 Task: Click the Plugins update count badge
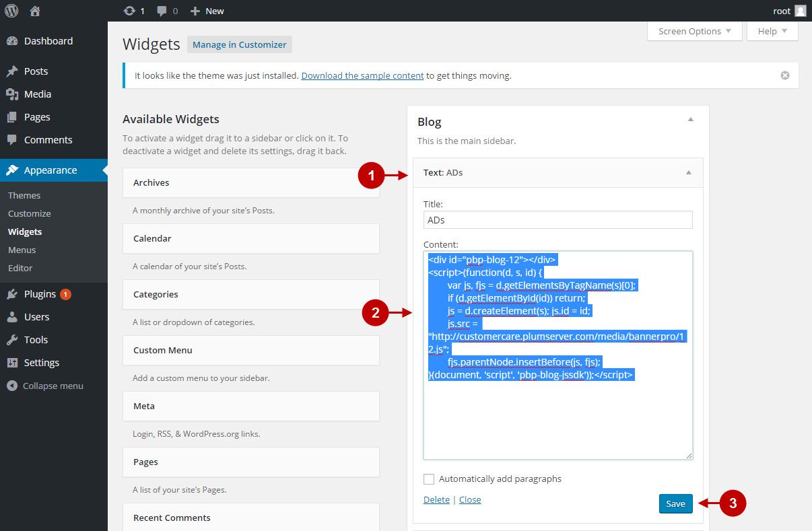coord(65,294)
